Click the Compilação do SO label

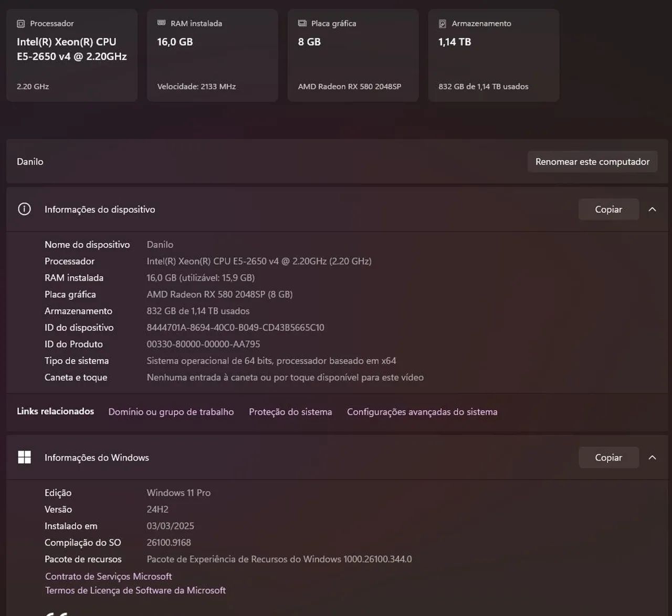click(82, 543)
